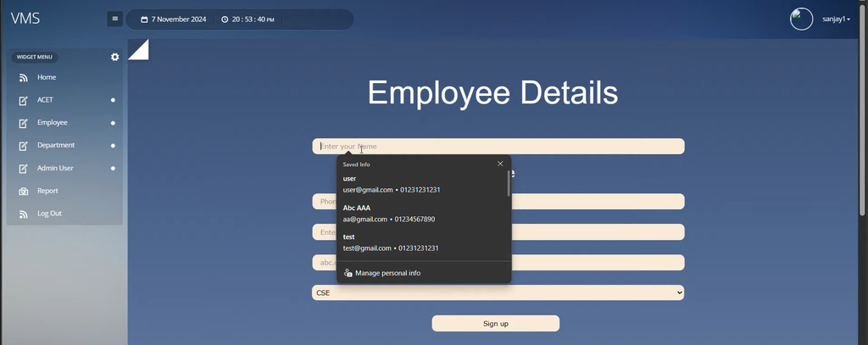Expand the Employee menu dot indicator
Viewport: 868px width, 345px height.
pyautogui.click(x=113, y=123)
